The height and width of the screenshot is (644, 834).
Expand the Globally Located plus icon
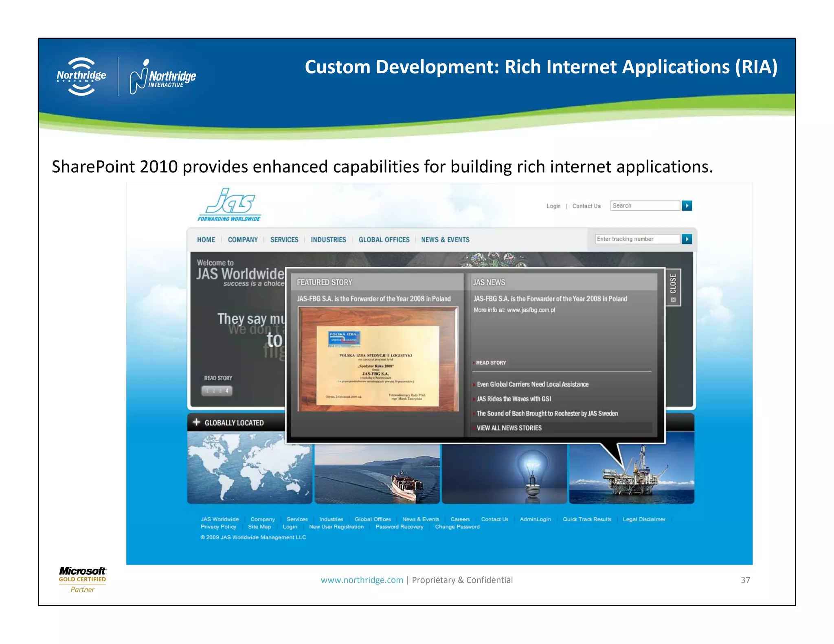click(x=196, y=422)
